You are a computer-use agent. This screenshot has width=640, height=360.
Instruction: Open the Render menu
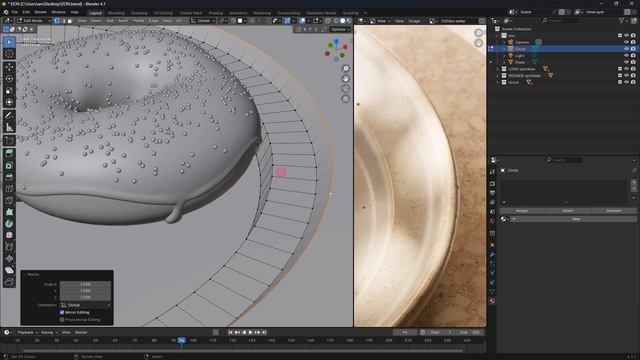[x=40, y=12]
